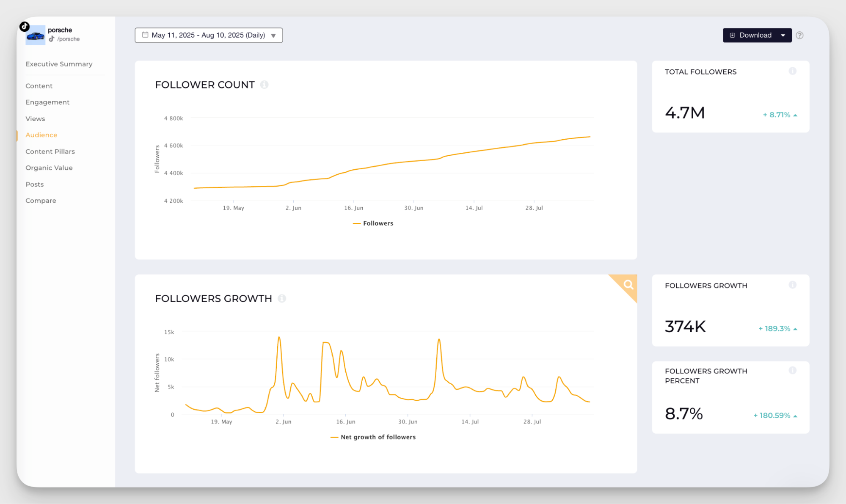Click the Followers Growth chart info icon
The width and height of the screenshot is (846, 504).
click(x=282, y=298)
